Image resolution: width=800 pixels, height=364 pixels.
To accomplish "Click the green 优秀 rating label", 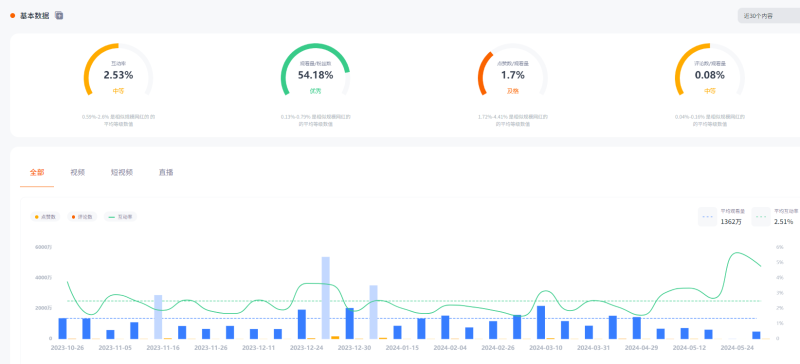I will (x=315, y=91).
